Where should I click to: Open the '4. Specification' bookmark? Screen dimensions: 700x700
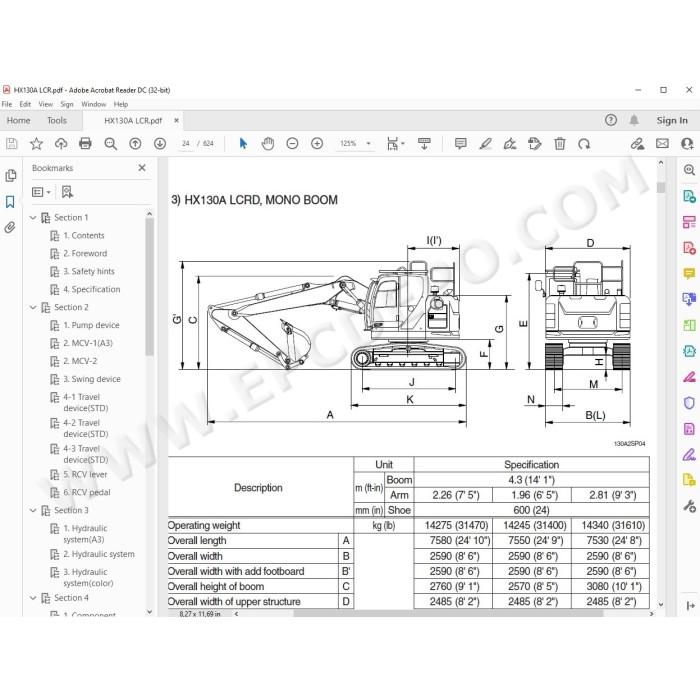pos(92,289)
